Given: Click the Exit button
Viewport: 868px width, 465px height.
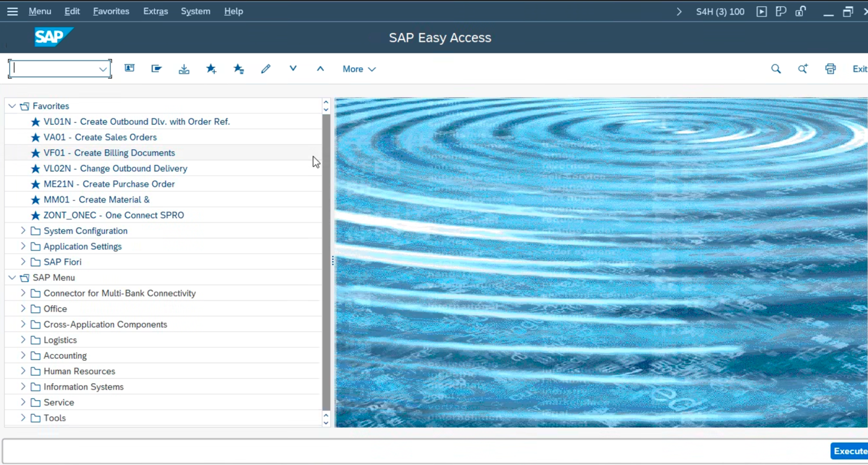Looking at the screenshot, I should (860, 69).
